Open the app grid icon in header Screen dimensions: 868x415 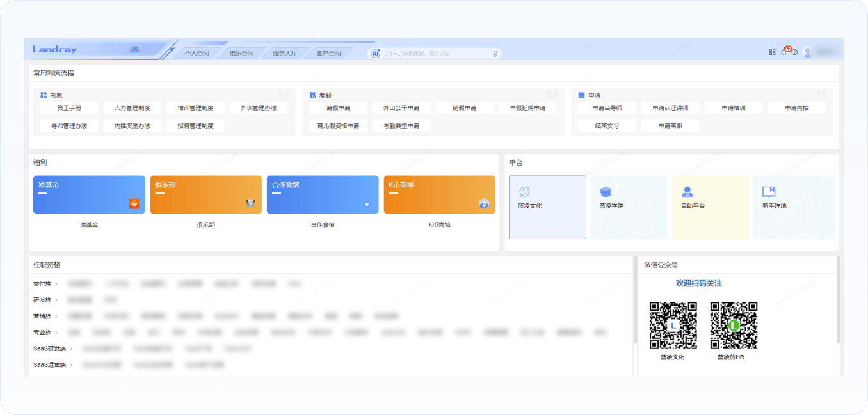pos(772,52)
